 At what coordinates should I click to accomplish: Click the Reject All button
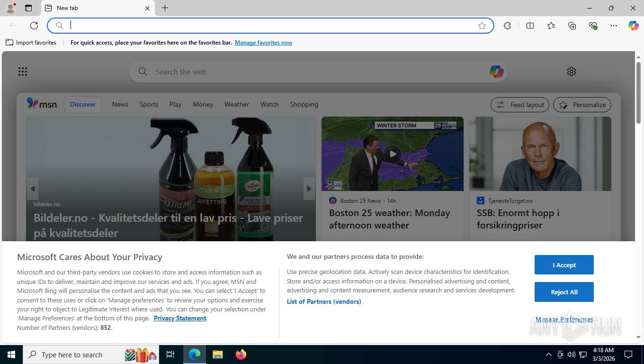[x=564, y=292]
